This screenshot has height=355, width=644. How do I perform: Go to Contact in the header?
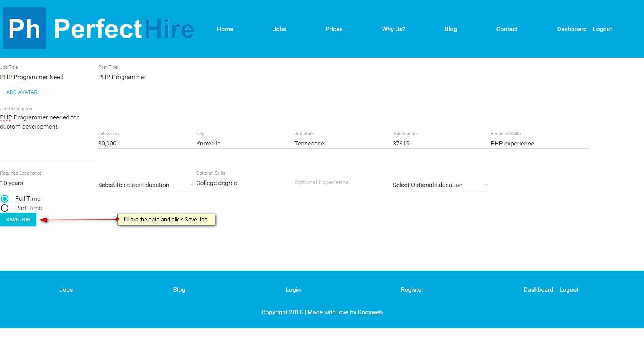(507, 29)
